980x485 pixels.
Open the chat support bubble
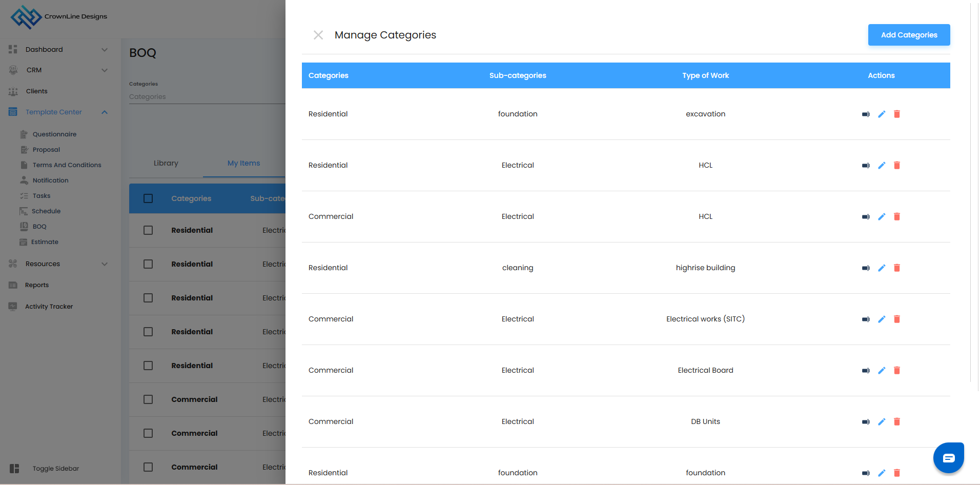point(948,457)
